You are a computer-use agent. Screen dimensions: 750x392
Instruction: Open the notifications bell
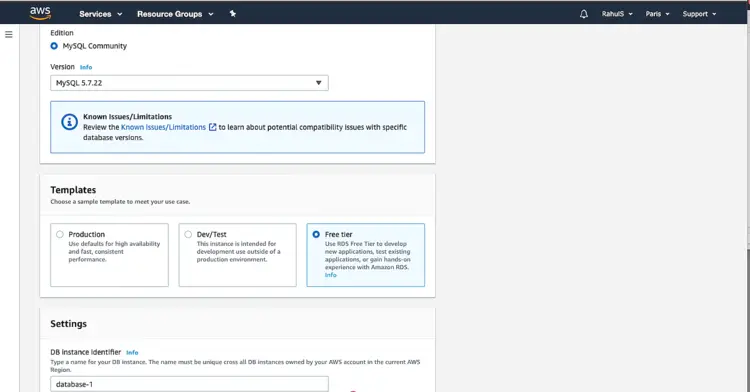584,14
